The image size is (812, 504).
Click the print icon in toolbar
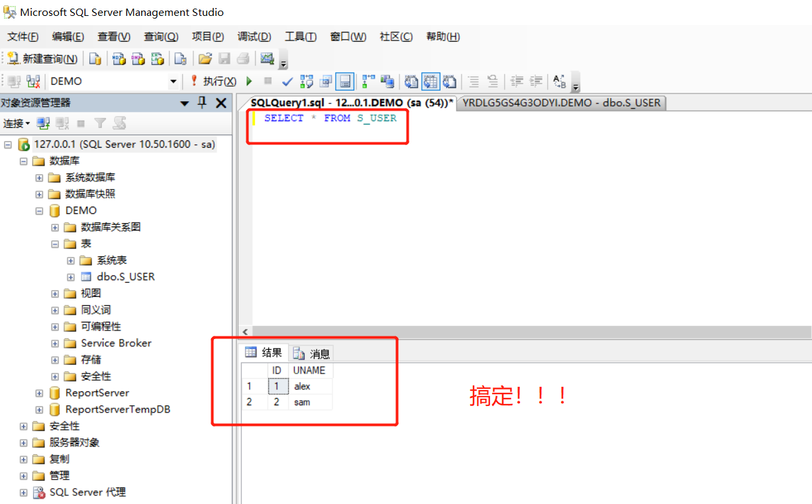[243, 59]
